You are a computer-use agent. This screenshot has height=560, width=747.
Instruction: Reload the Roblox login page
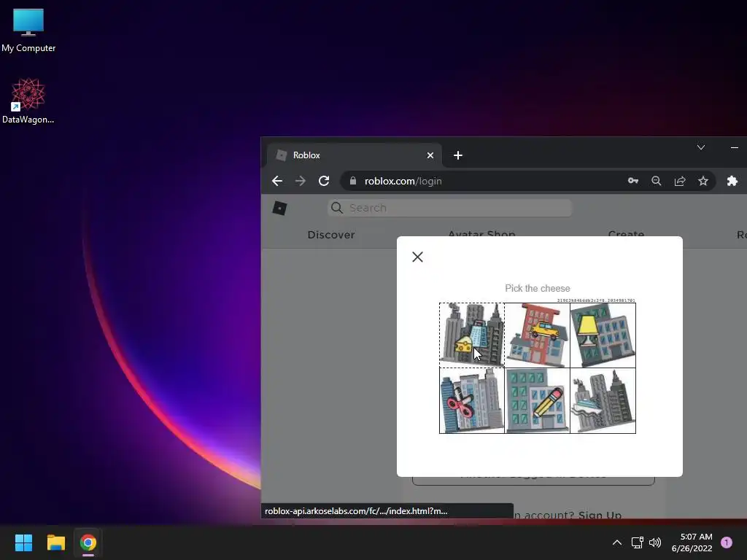tap(324, 181)
